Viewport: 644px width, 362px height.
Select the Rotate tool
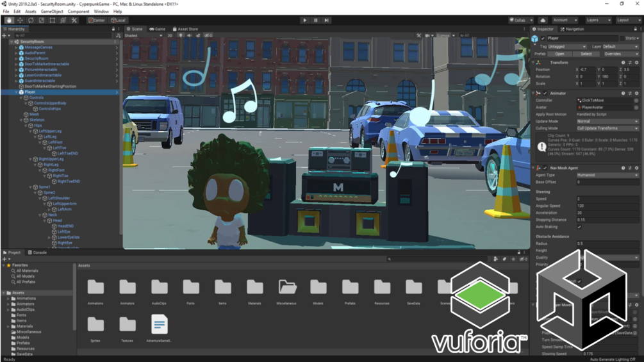tap(31, 20)
